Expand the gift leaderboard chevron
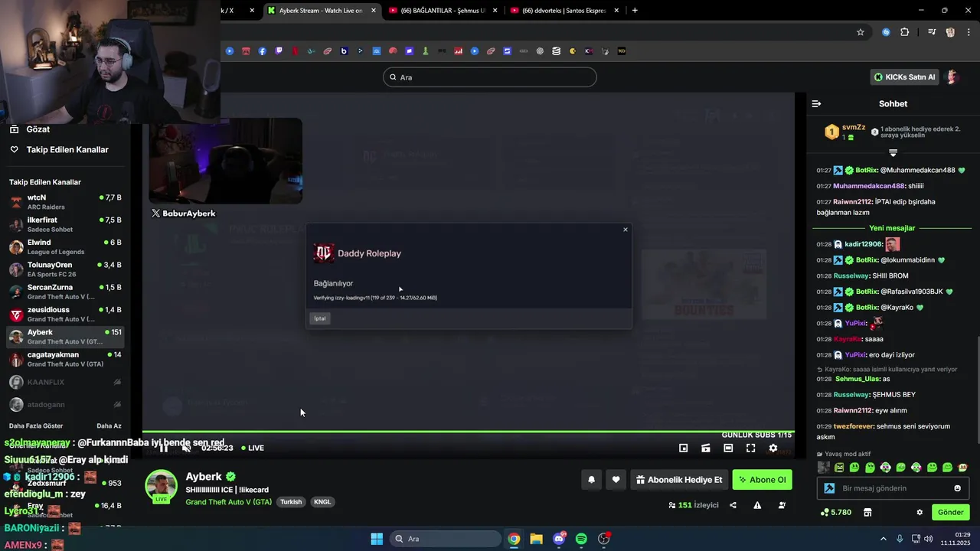The width and height of the screenshot is (980, 551). [893, 153]
